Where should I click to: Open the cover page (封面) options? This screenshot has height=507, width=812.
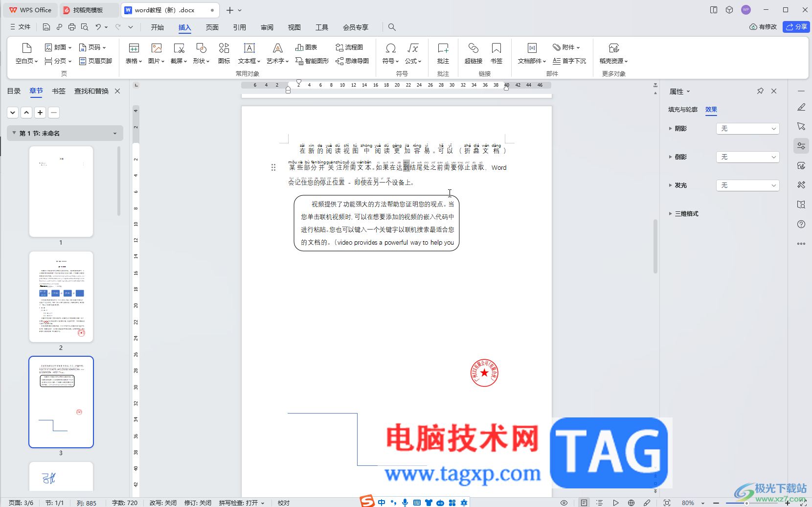pos(58,47)
